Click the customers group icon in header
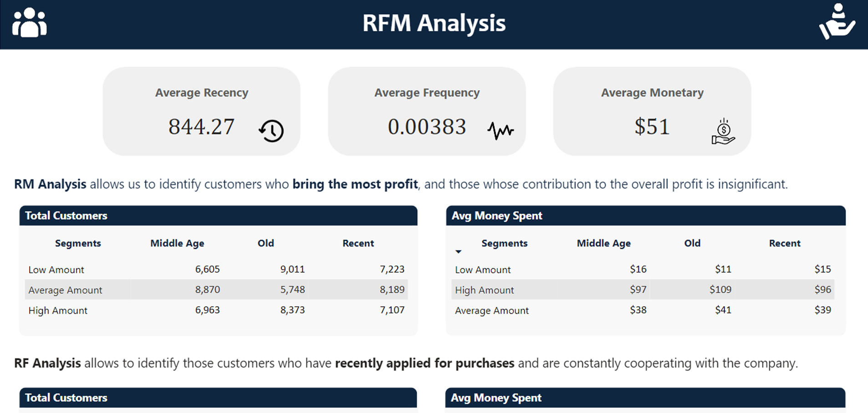The image size is (868, 413). click(29, 23)
